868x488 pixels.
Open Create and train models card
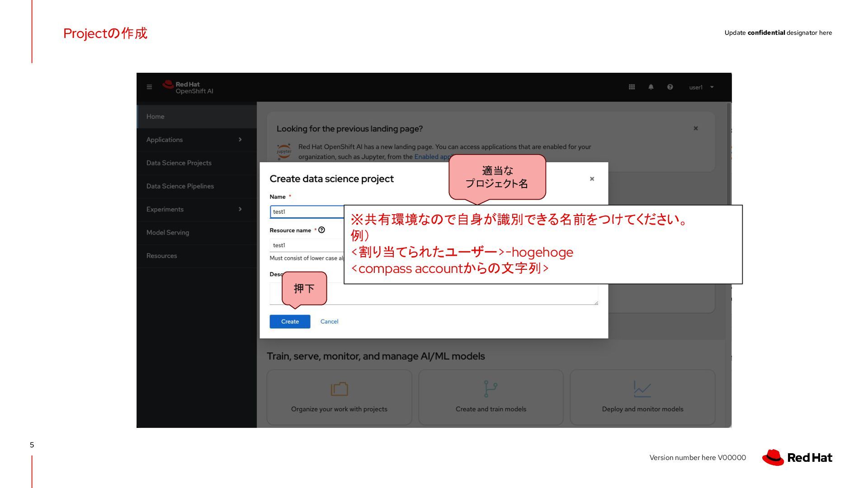coord(491,397)
